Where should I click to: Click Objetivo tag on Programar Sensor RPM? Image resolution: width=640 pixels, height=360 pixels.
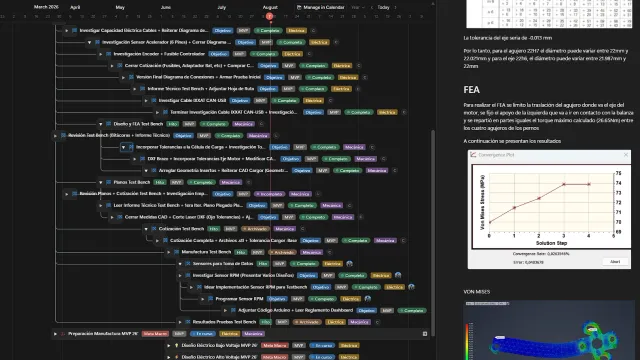[277, 299]
